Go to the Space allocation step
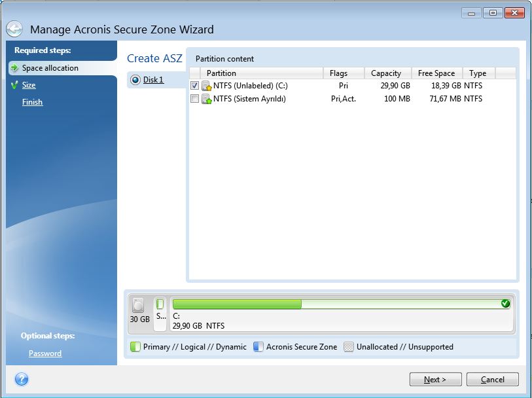532x398 pixels. click(x=50, y=68)
